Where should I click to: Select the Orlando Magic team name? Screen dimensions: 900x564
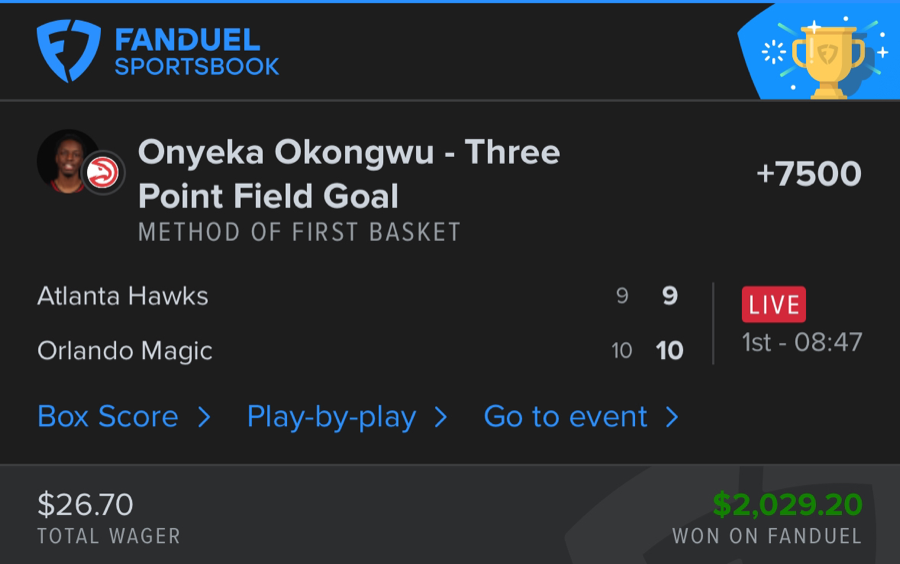pos(125,351)
